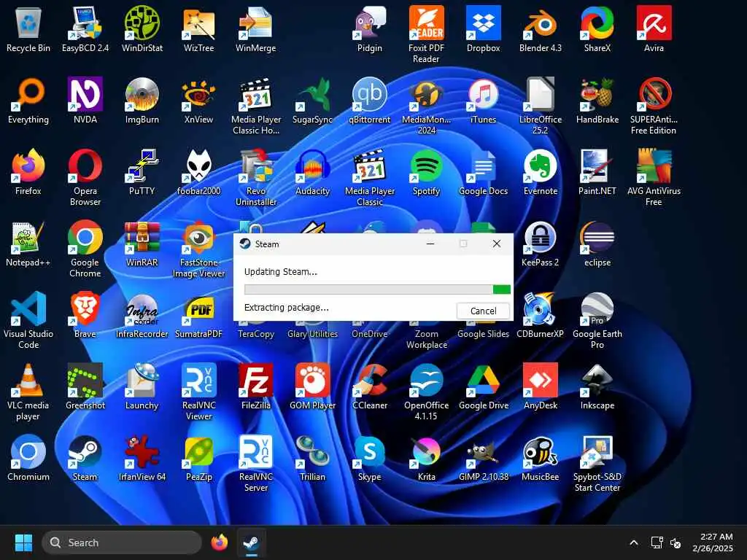The width and height of the screenshot is (747, 560).
Task: Select the Brave desktop icon
Action: [85, 315]
